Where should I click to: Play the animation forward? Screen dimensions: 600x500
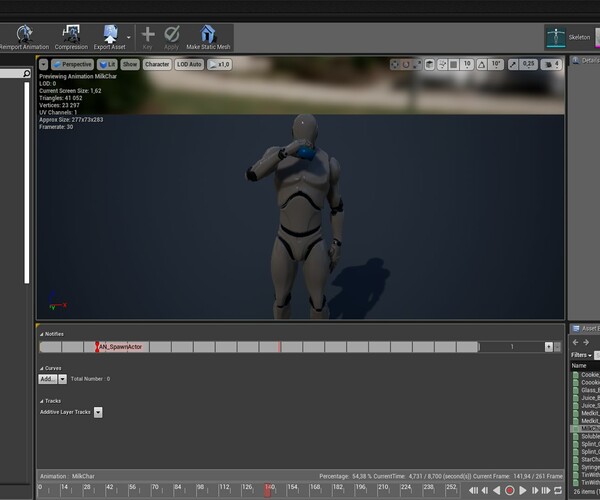523,491
